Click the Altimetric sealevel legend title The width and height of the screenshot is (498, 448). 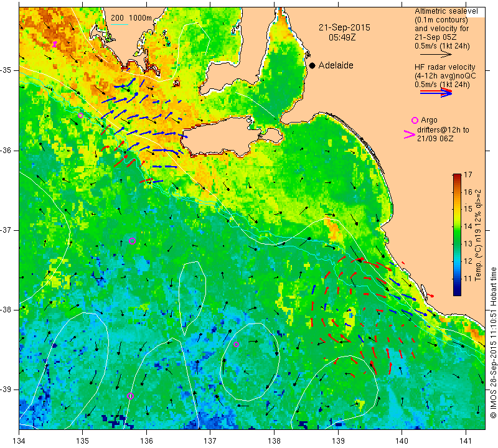[446, 11]
